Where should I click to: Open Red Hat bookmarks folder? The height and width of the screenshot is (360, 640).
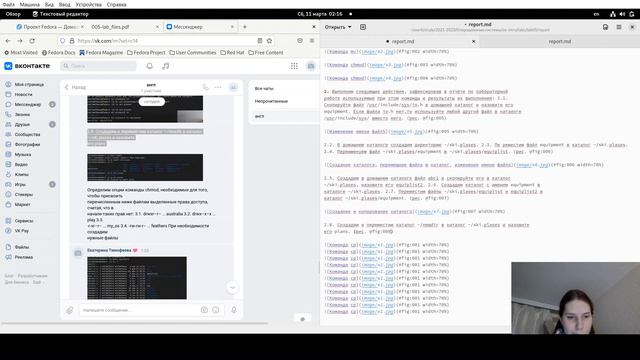(x=232, y=53)
